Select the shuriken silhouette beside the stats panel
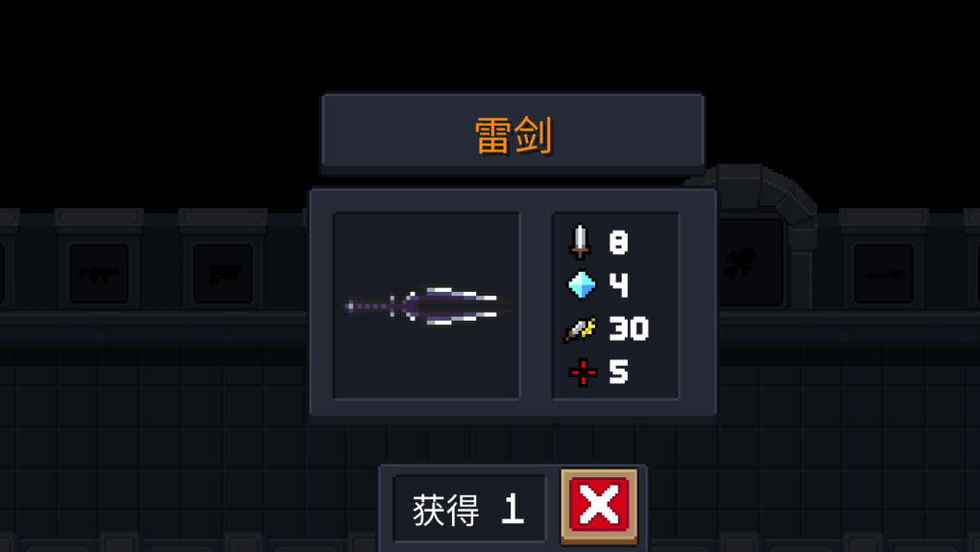 pyautogui.click(x=741, y=262)
